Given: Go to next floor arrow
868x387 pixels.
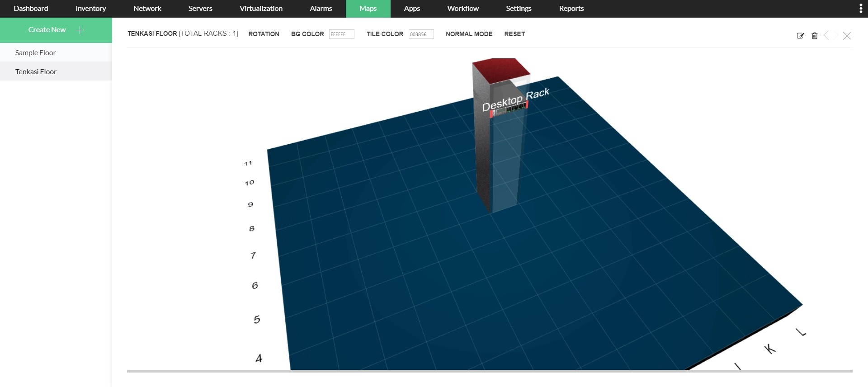Looking at the screenshot, I should [837, 35].
